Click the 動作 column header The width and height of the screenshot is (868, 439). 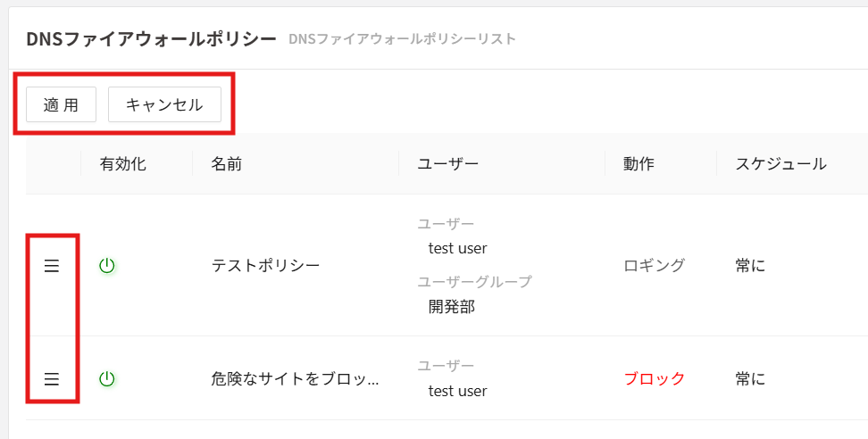[638, 164]
